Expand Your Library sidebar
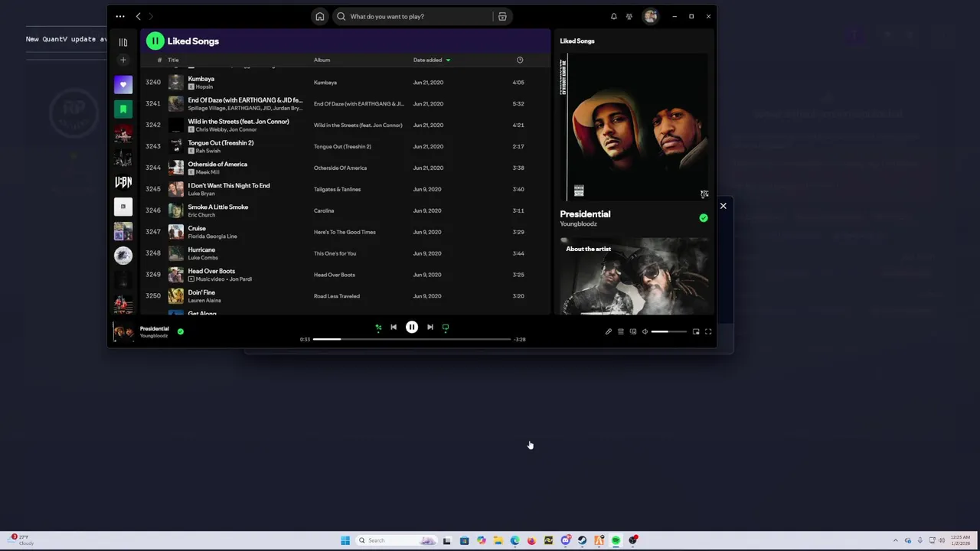Screen dimensions: 980x551 pyautogui.click(x=123, y=42)
